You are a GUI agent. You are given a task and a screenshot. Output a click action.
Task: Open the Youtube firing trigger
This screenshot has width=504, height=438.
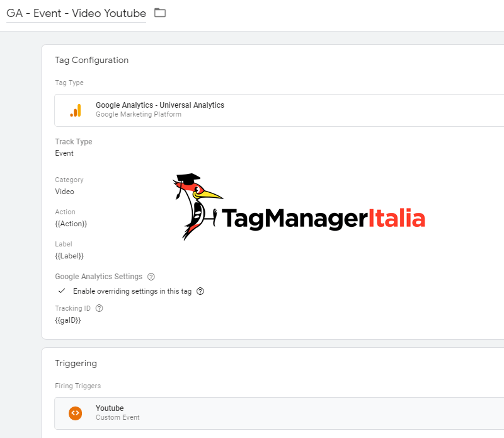click(x=279, y=413)
